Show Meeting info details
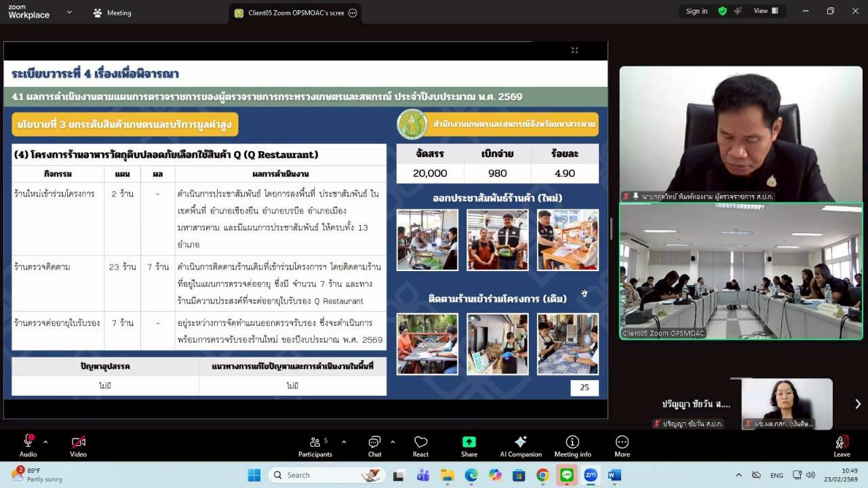 tap(572, 444)
